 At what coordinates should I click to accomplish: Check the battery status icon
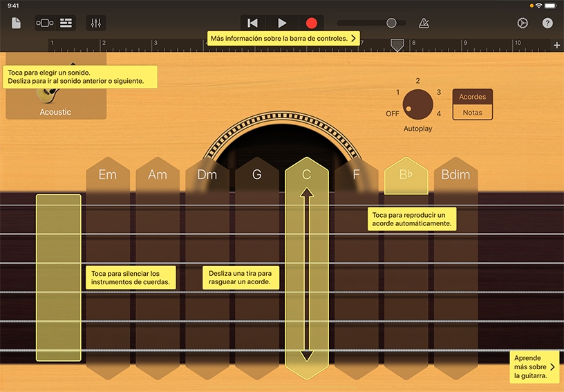(551, 6)
